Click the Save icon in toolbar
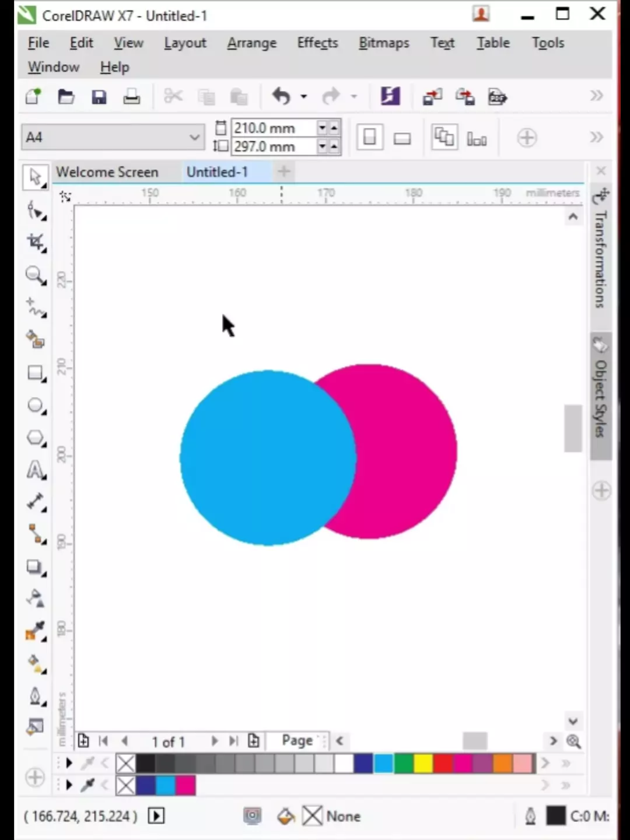 [x=99, y=97]
